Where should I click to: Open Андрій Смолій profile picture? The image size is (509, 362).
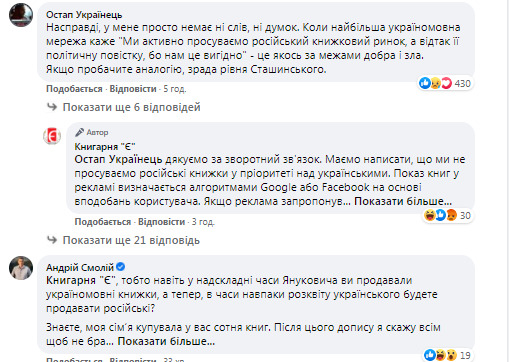pyautogui.click(x=21, y=268)
